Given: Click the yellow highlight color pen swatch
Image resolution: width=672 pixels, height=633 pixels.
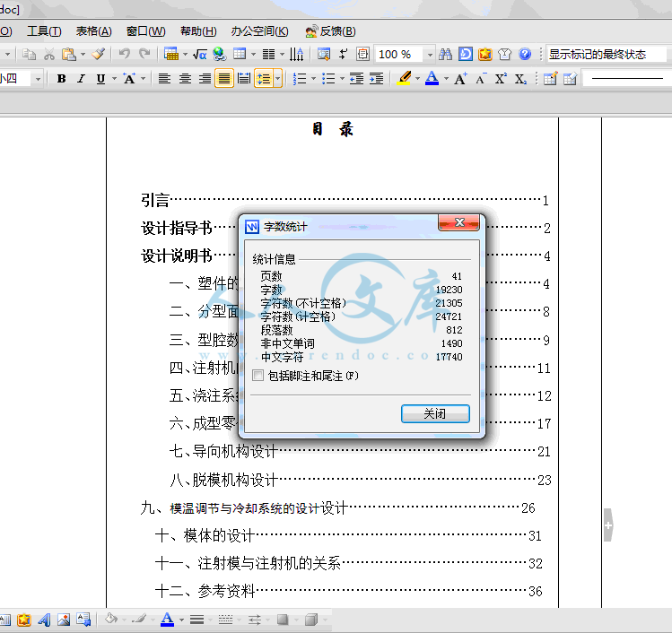Looking at the screenshot, I should tap(404, 79).
